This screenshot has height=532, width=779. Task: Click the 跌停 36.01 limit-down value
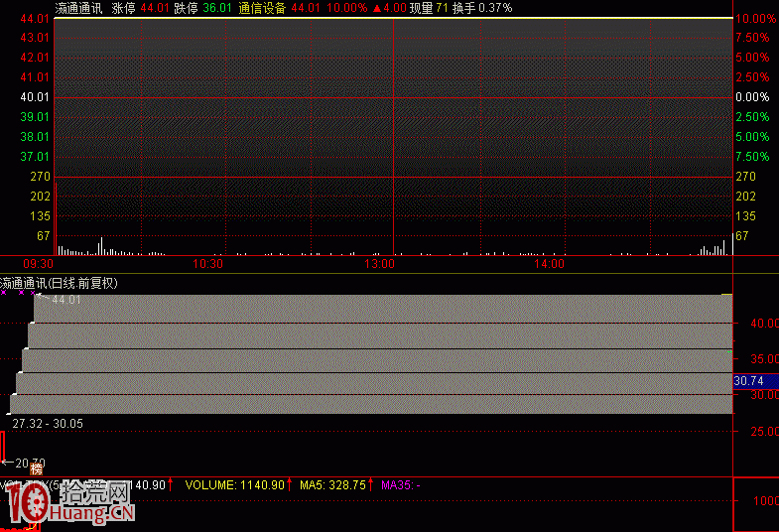click(202, 8)
